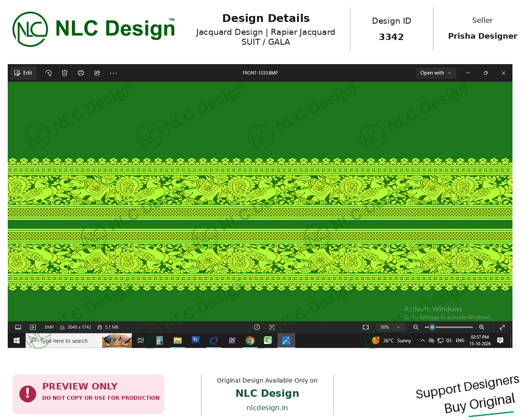Click the scan text icon in the status bar
532x420 pixels.
(x=272, y=327)
